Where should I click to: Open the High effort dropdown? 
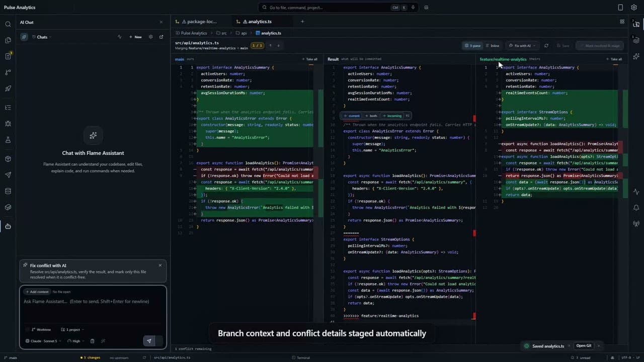coord(75,341)
